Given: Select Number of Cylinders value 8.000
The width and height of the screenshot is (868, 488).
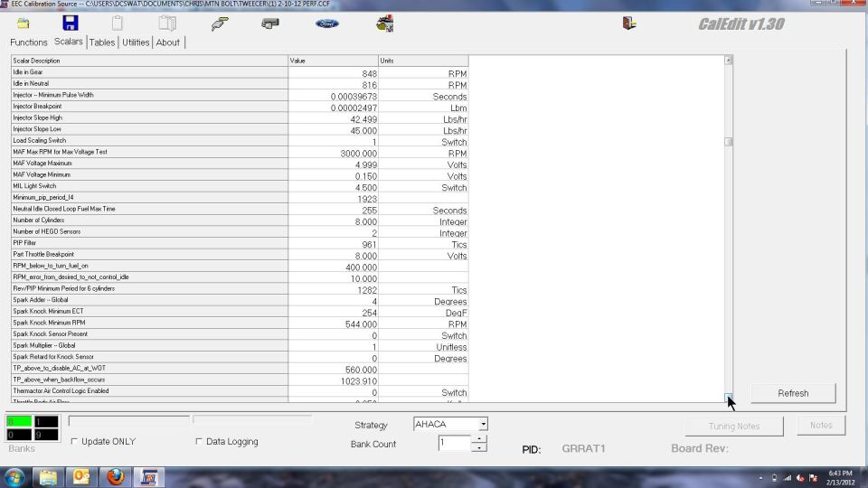Looking at the screenshot, I should 334,222.
